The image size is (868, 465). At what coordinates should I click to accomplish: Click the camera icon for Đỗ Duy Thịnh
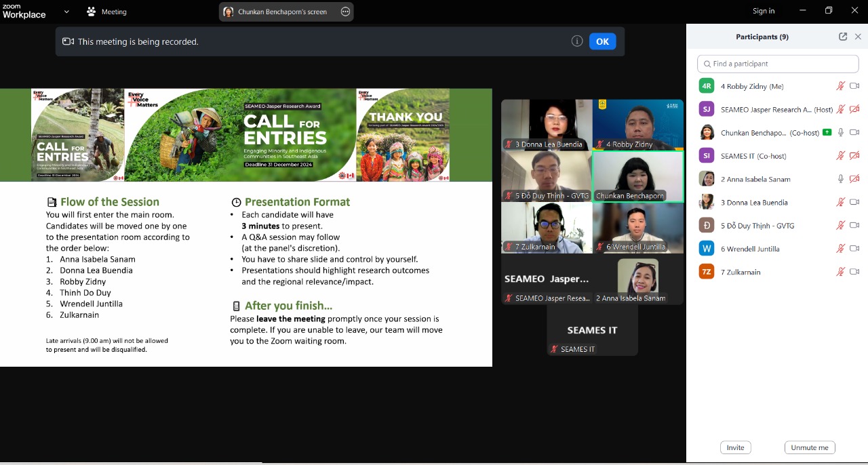pos(854,225)
